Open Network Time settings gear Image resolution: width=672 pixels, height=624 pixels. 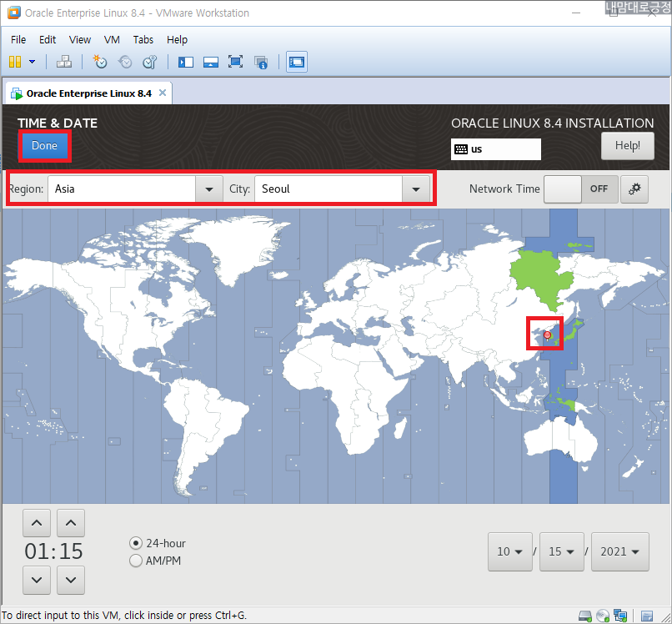634,189
